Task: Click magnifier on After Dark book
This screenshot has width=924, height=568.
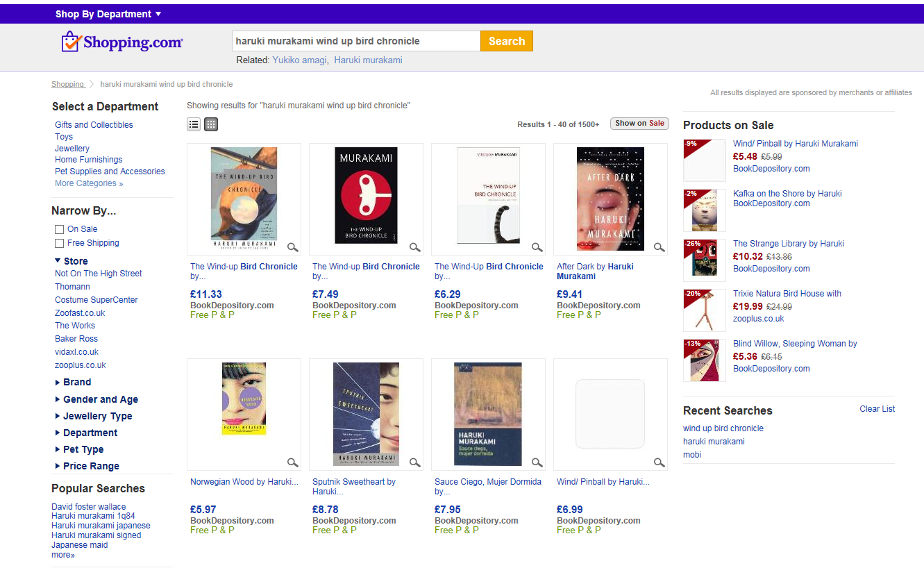Action: coord(659,247)
